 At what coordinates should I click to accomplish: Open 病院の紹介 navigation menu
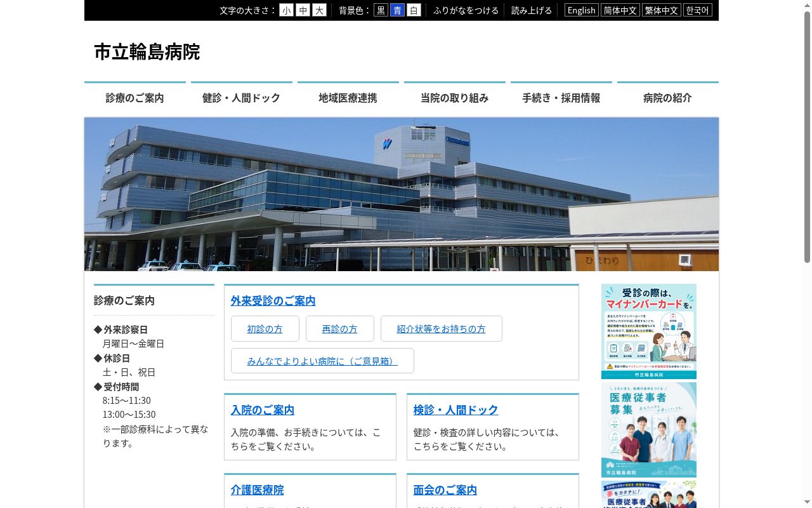(668, 98)
